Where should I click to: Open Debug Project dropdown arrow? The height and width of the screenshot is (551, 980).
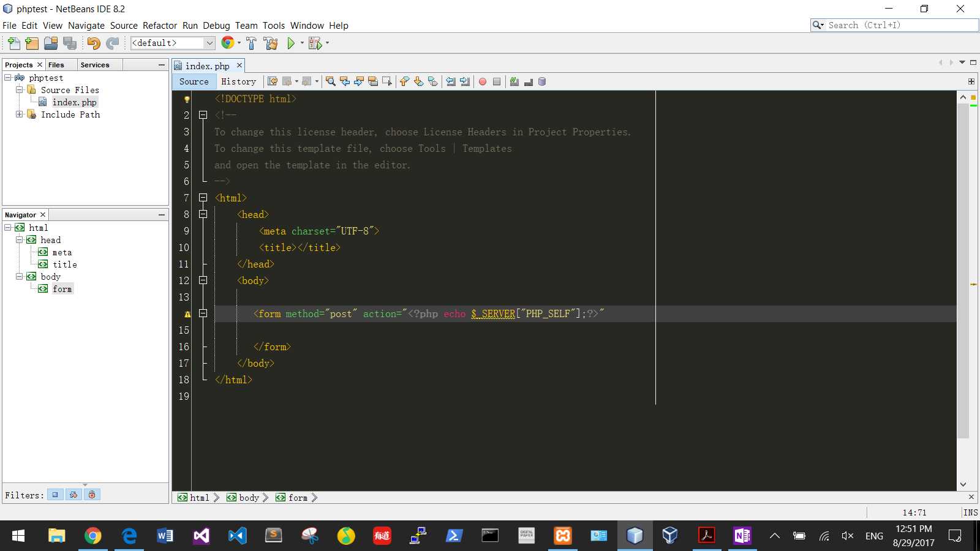(x=327, y=43)
